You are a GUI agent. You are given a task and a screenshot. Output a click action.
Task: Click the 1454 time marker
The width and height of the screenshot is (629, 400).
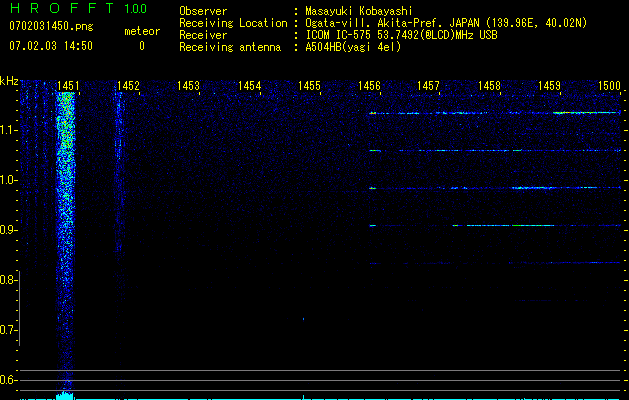tap(250, 86)
